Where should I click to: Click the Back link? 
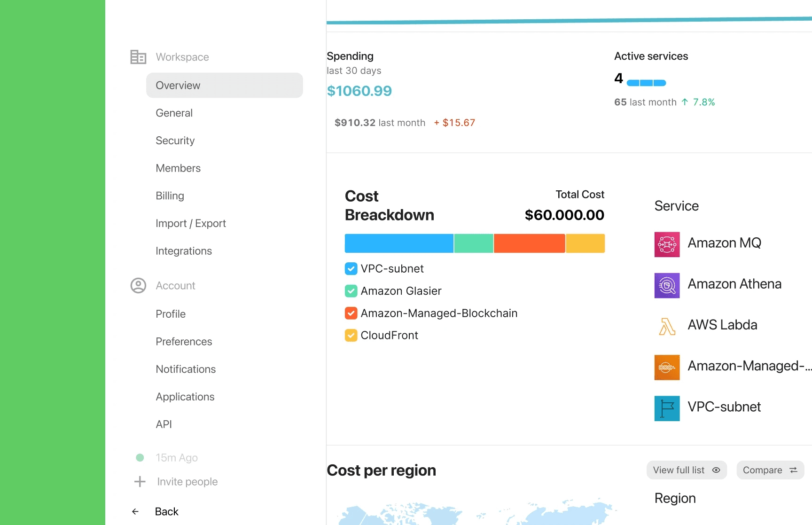[166, 511]
